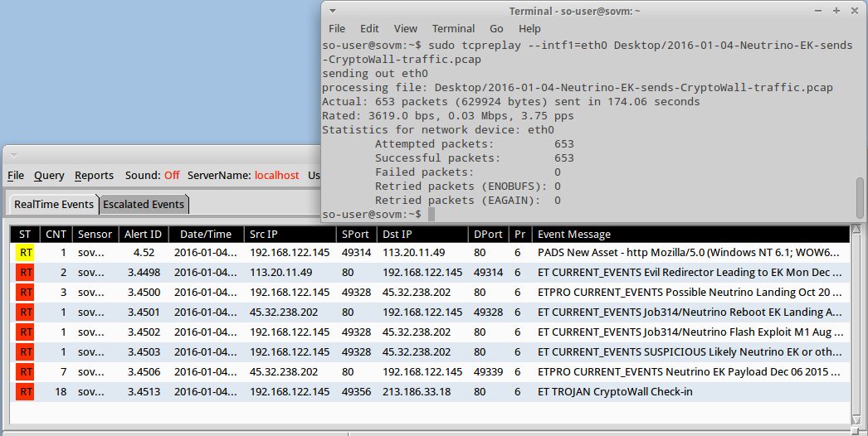
Task: Click the Terminal's vertical scrollbar handle
Action: [x=860, y=196]
